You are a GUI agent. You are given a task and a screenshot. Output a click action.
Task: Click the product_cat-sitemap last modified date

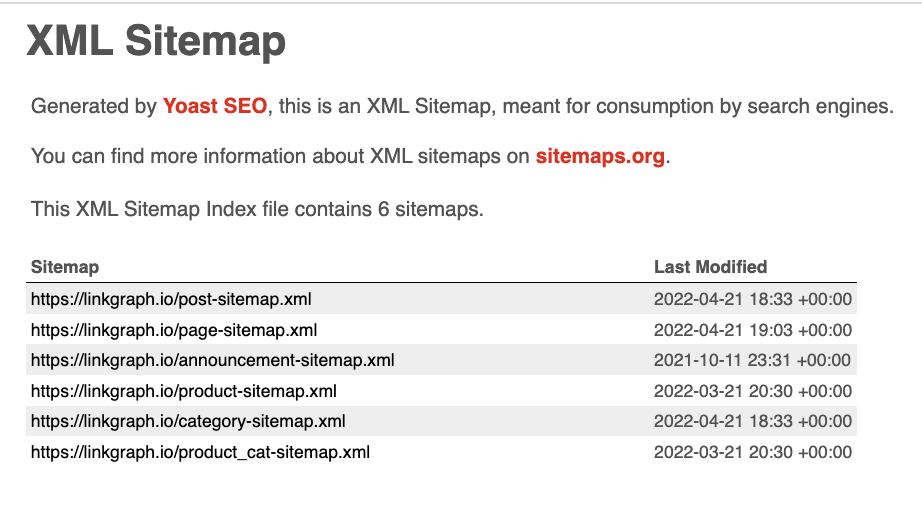[752, 452]
